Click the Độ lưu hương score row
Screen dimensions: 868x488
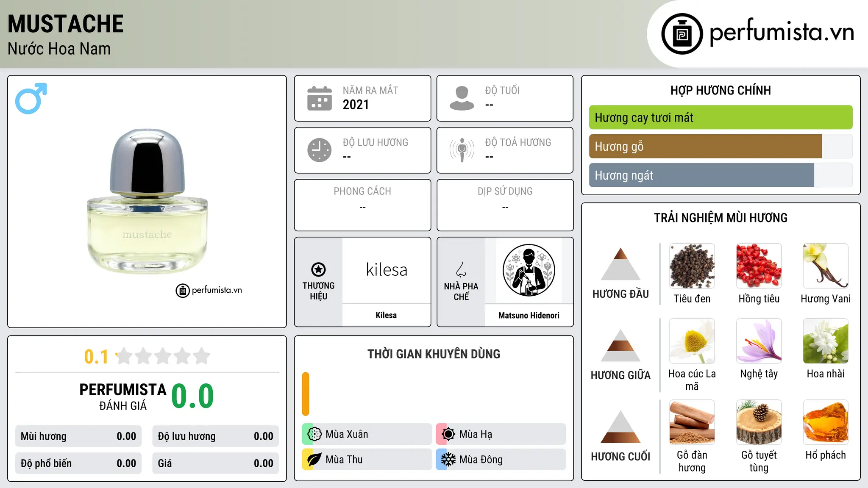pos(216,436)
